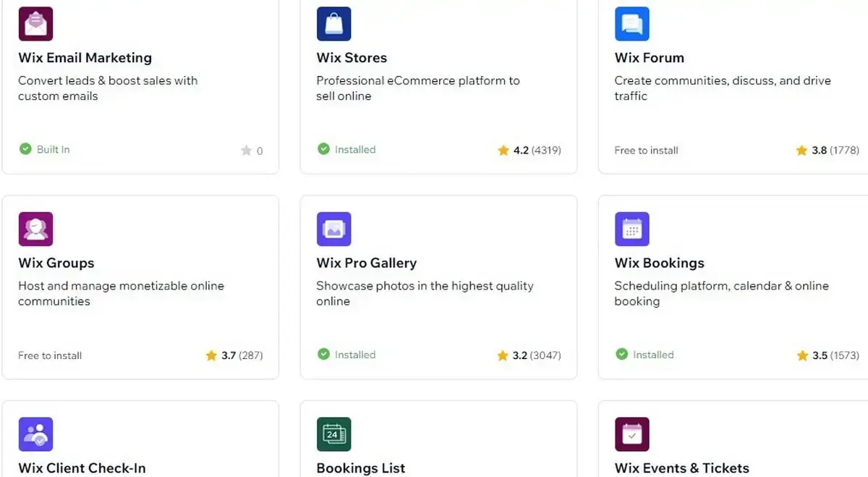Click the 'Installed' label on Wix Pro Gallery

[x=355, y=355]
